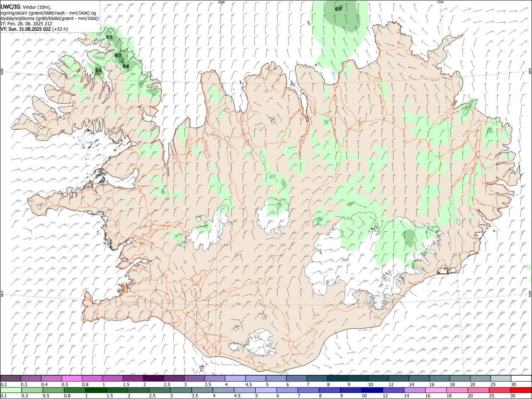Click the '0.2' label in the upper legend
This screenshot has width=532, height=399.
[4, 384]
